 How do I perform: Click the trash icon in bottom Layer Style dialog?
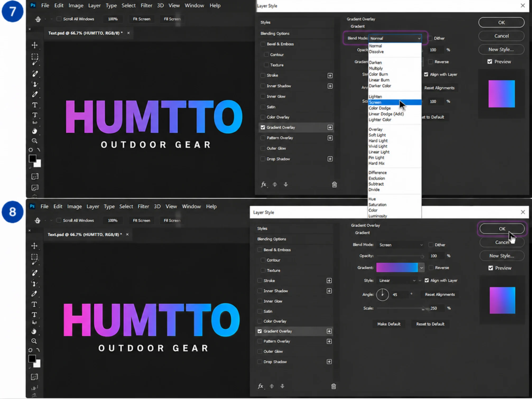tap(334, 386)
